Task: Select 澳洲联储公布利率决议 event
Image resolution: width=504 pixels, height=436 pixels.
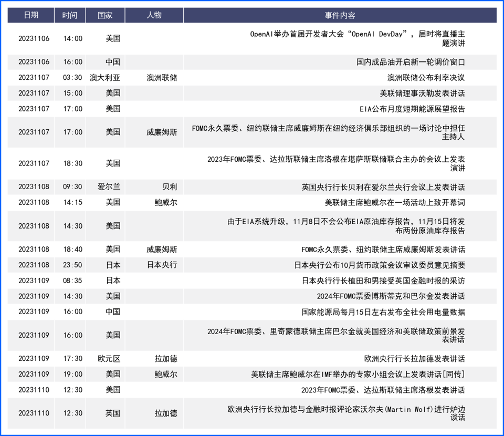Action: pyautogui.click(x=426, y=78)
